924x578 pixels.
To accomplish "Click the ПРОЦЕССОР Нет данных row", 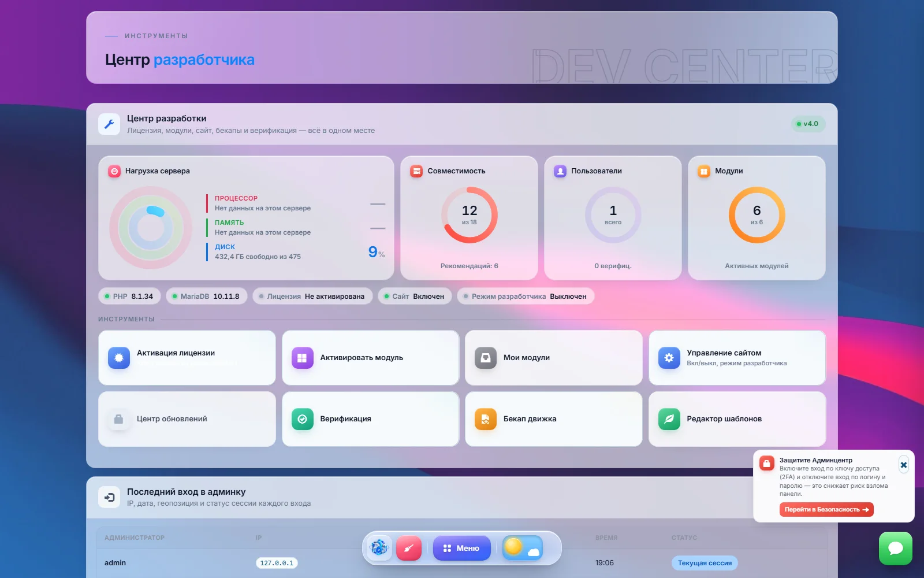I will point(296,203).
